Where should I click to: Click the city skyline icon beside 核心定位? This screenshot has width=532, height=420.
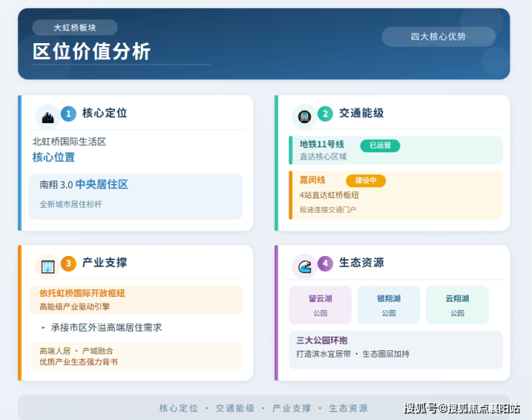pos(48,117)
